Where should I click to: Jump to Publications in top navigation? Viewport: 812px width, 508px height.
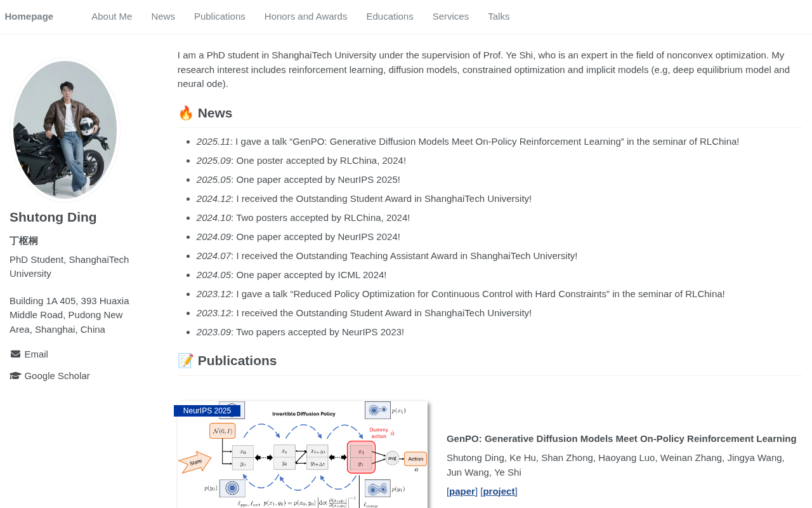(219, 17)
